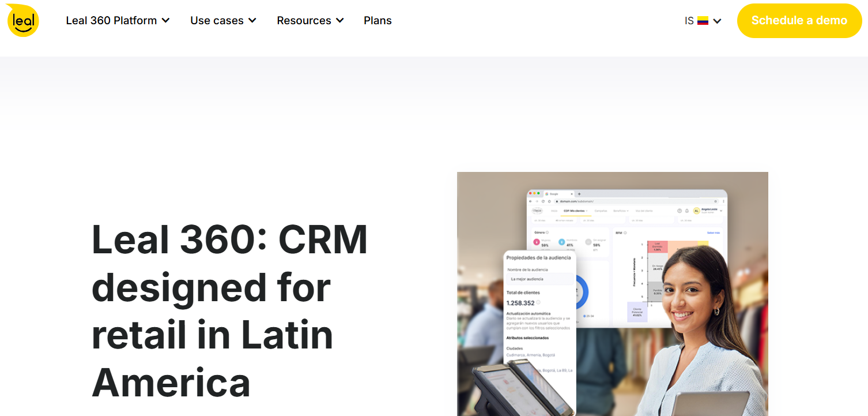The image size is (868, 416).
Task: Click the notification bell in the dashboard mockup
Action: click(x=687, y=211)
